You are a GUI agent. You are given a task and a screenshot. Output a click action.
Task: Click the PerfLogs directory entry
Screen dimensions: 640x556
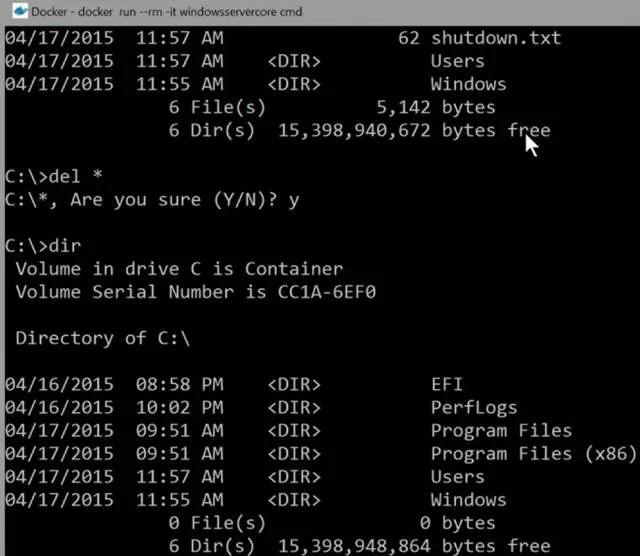(474, 408)
